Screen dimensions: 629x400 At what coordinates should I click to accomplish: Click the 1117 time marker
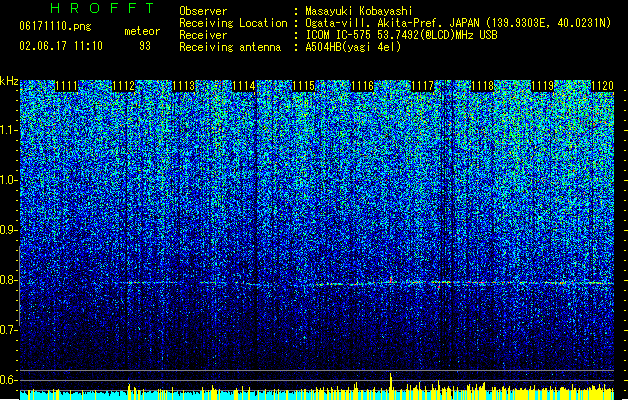(x=423, y=86)
